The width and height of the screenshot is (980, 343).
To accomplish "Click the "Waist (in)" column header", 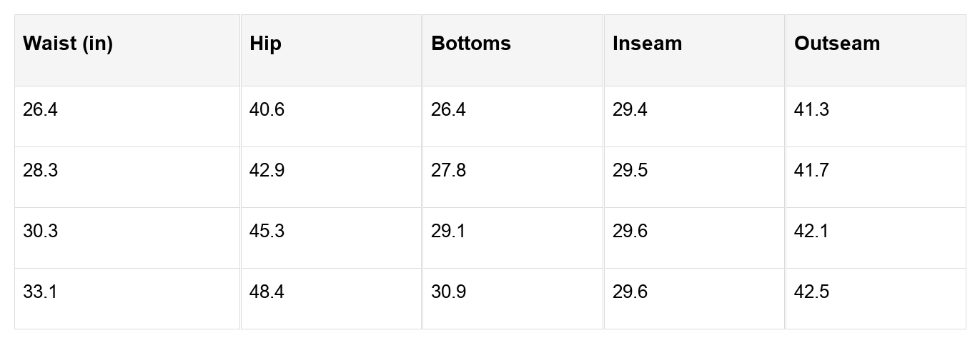I will [x=68, y=44].
